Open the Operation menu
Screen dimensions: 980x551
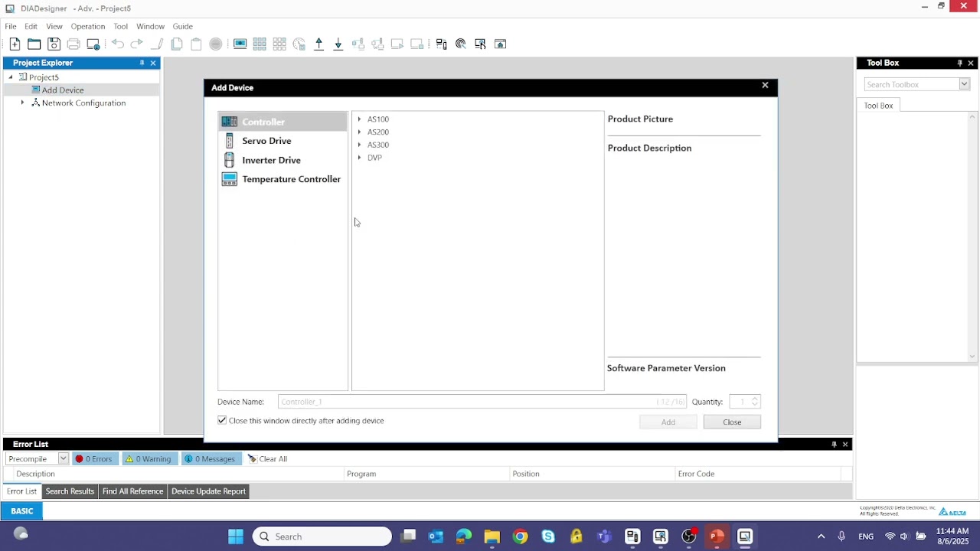88,26
